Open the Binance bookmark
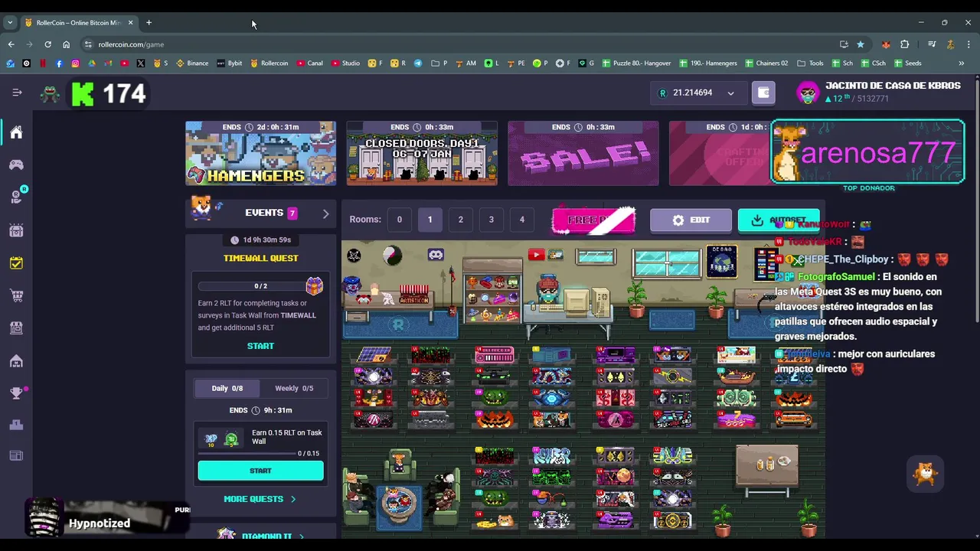The height and width of the screenshot is (551, 980). click(192, 63)
